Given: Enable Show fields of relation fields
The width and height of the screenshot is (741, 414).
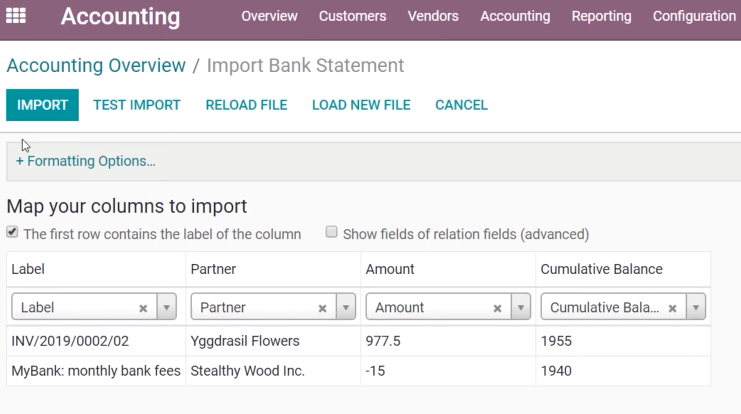Looking at the screenshot, I should 331,232.
